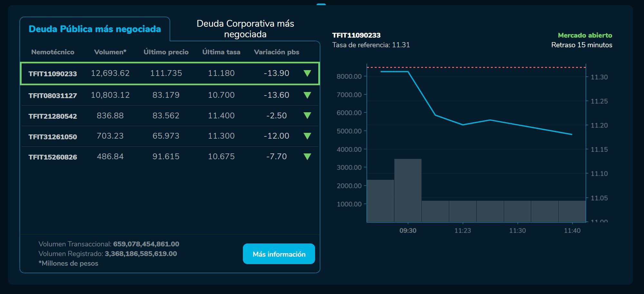Sort the table by Volumen column
This screenshot has height=294, width=644.
coord(110,52)
